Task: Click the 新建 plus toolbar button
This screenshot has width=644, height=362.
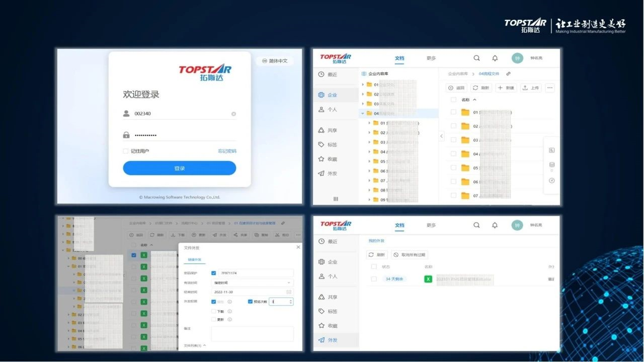Action: click(x=506, y=88)
